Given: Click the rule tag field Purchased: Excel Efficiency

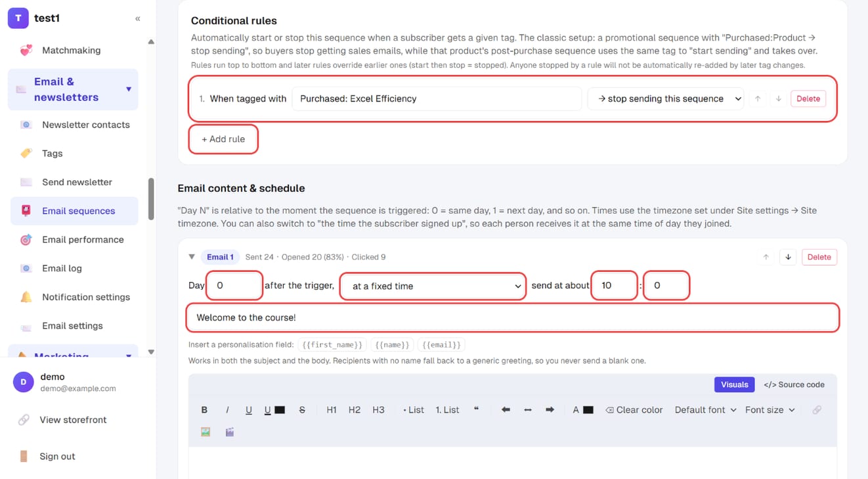Looking at the screenshot, I should click(x=437, y=99).
